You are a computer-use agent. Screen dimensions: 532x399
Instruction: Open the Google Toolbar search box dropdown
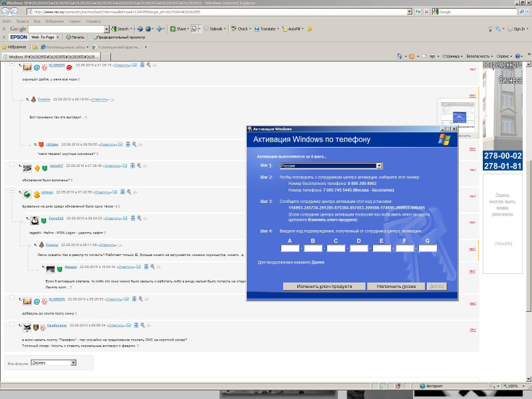coord(106,29)
